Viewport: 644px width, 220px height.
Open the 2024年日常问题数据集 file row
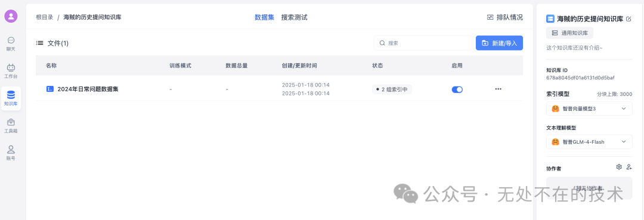click(x=279, y=89)
